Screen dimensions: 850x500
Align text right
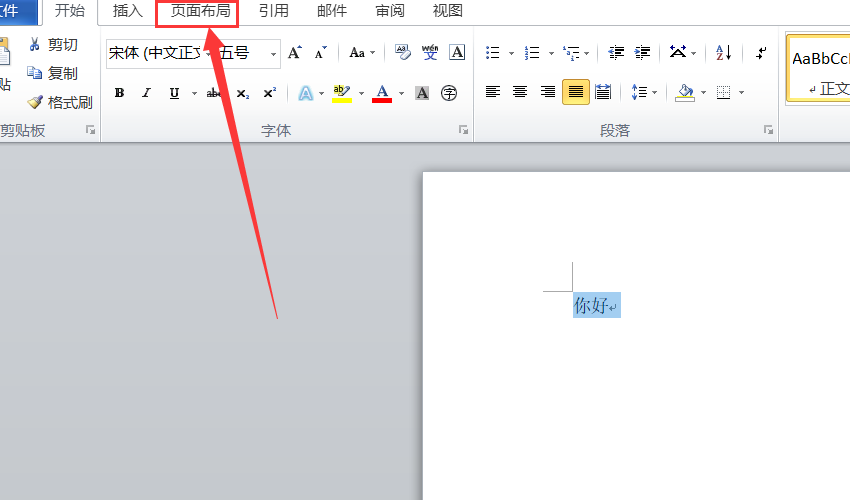click(x=548, y=92)
